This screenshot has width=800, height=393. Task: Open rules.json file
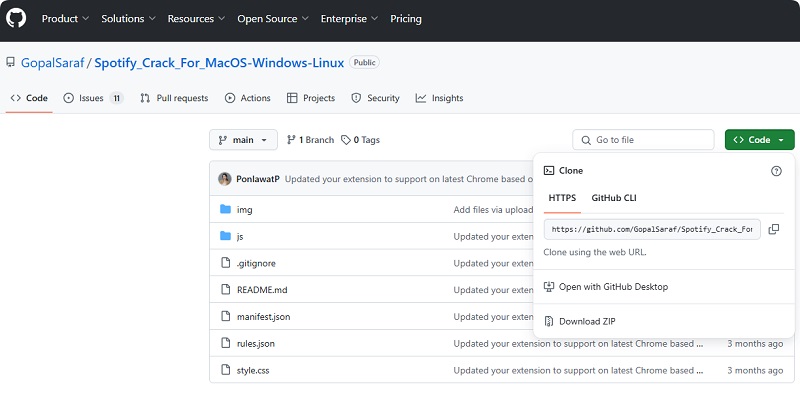pyautogui.click(x=256, y=343)
